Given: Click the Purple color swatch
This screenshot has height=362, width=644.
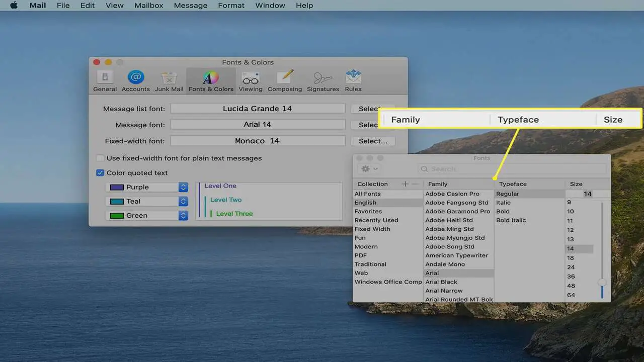Looking at the screenshot, I should pyautogui.click(x=117, y=187).
